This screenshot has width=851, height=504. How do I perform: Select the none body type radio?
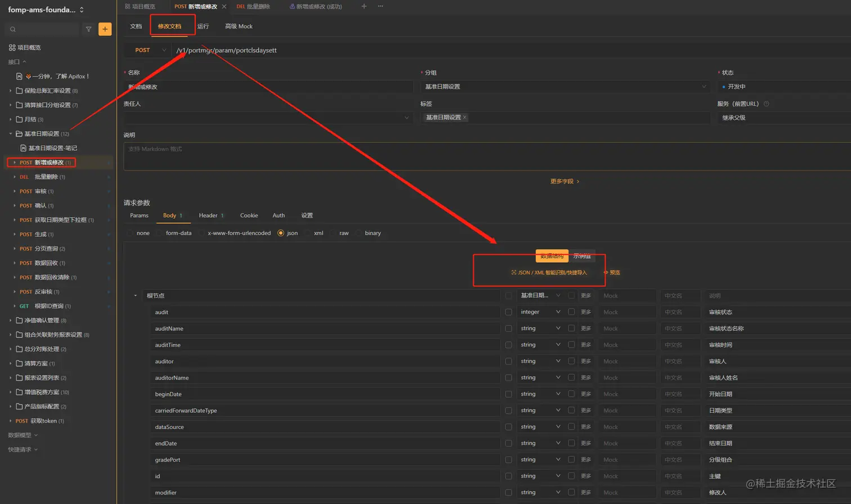point(130,233)
